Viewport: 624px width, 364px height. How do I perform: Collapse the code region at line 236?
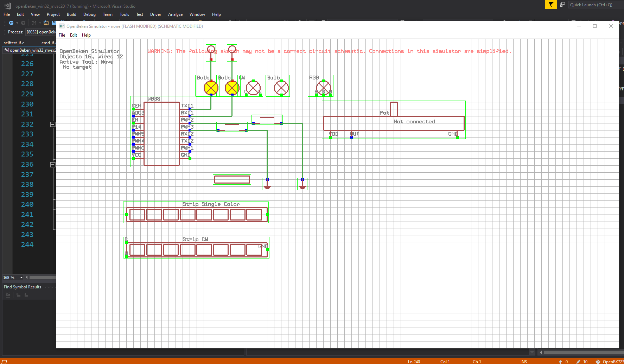tap(53, 165)
